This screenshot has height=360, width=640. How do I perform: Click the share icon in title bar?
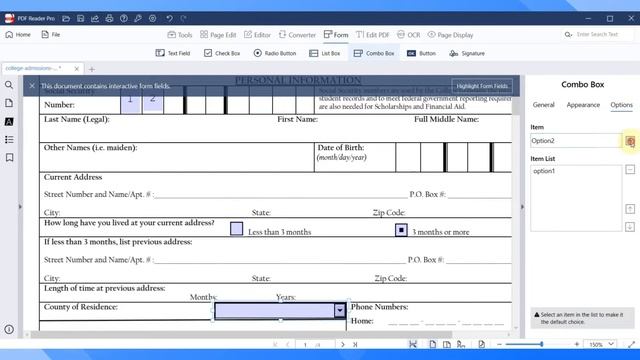[x=95, y=18]
